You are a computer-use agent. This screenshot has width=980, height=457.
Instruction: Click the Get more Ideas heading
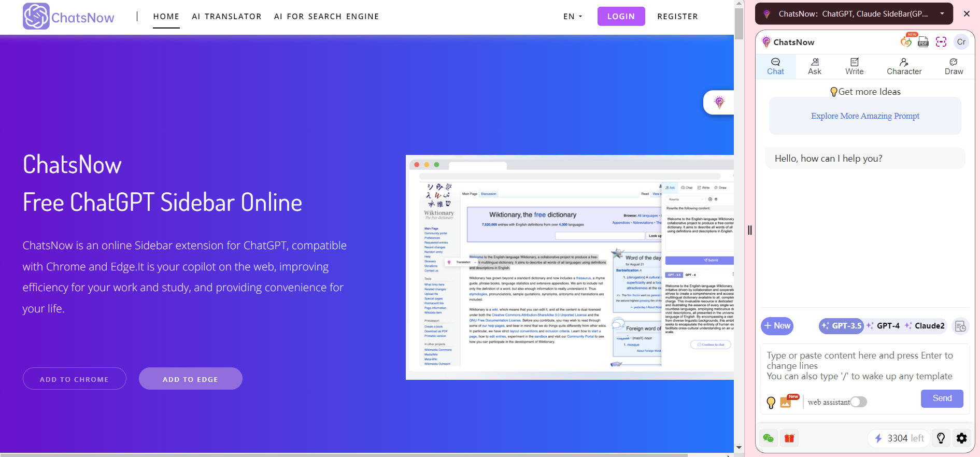(x=865, y=92)
